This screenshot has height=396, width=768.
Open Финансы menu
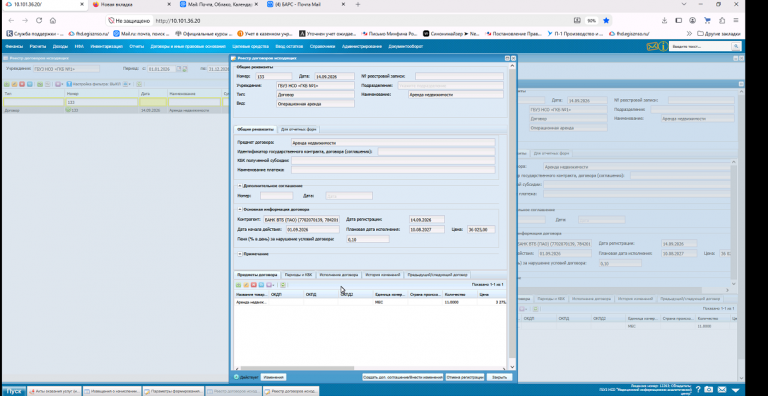point(13,47)
